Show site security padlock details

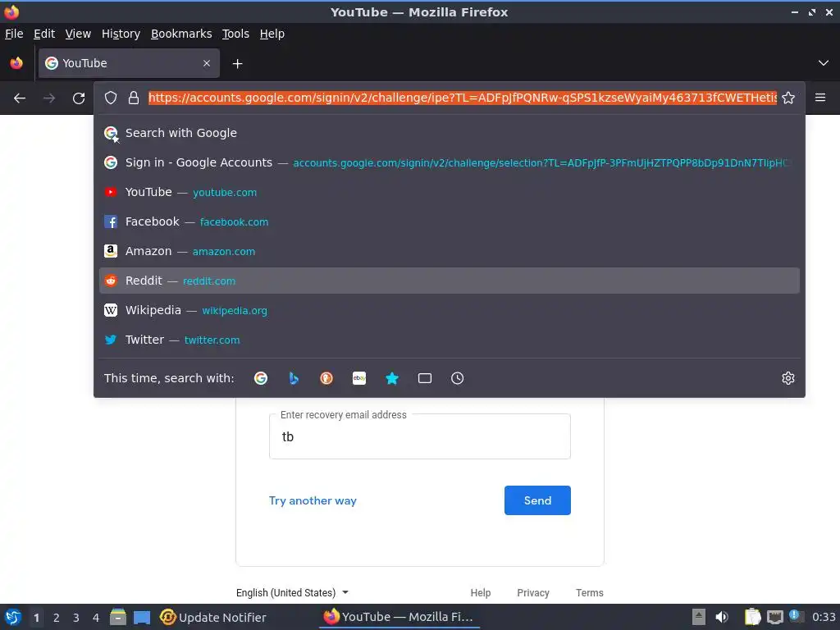pyautogui.click(x=134, y=98)
